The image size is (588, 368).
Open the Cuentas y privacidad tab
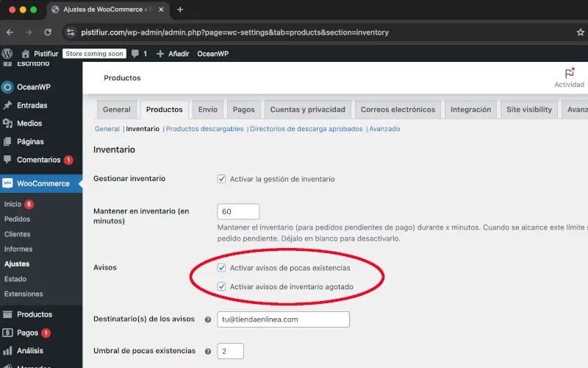coord(307,110)
